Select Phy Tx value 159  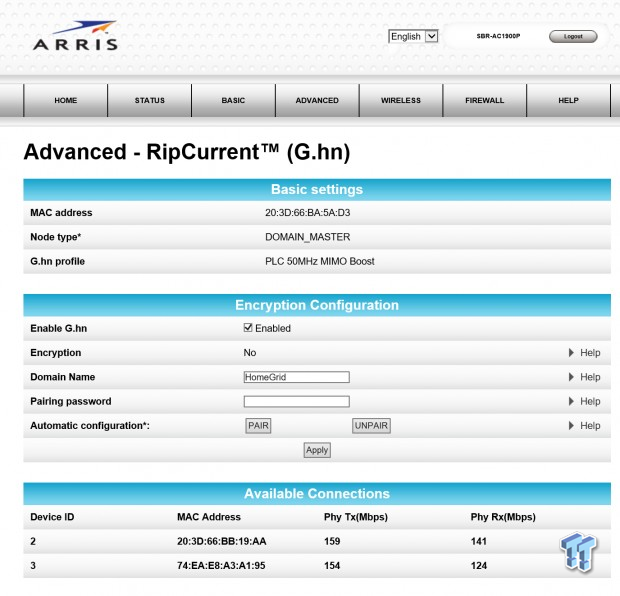point(332,541)
